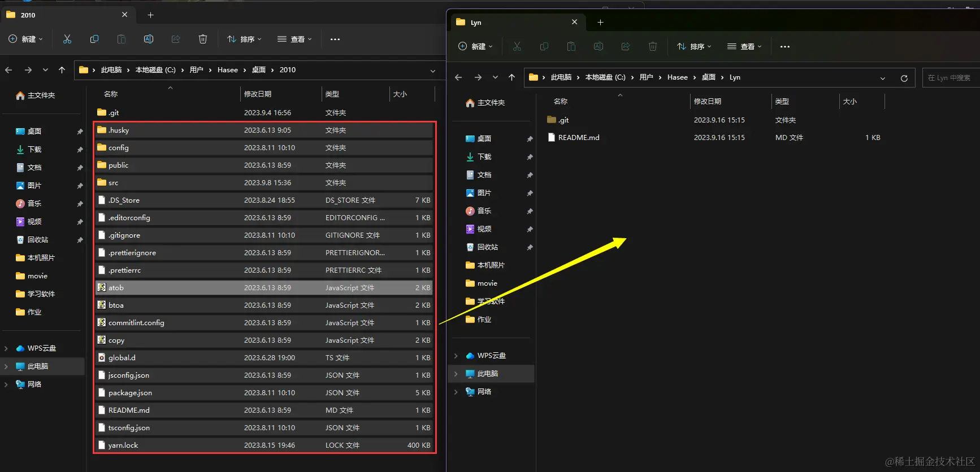The width and height of the screenshot is (980, 472).
Task: Expand 此电脑 node in Lyn window sidebar
Action: coord(456,374)
